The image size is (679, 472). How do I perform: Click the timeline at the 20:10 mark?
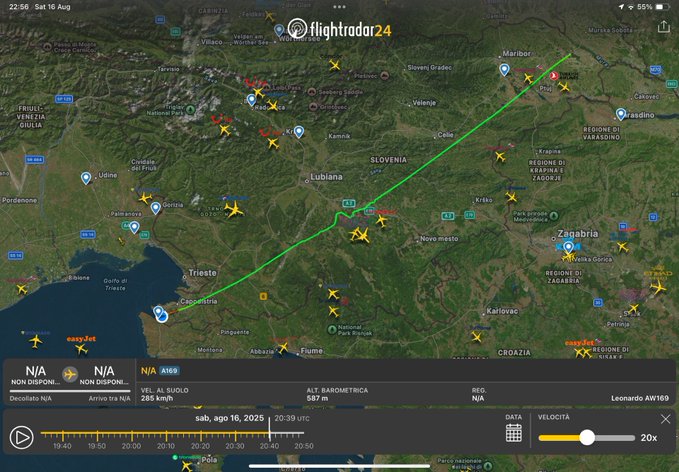tap(166, 433)
